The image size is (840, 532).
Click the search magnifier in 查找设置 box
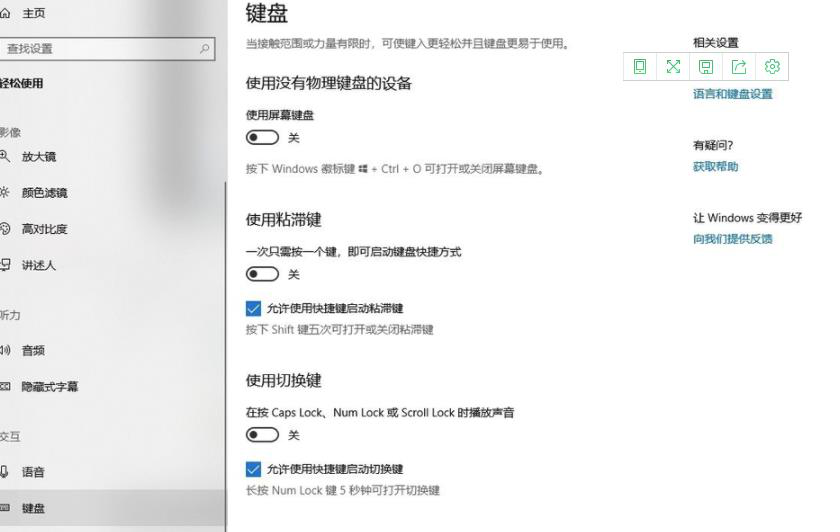pyautogui.click(x=204, y=49)
